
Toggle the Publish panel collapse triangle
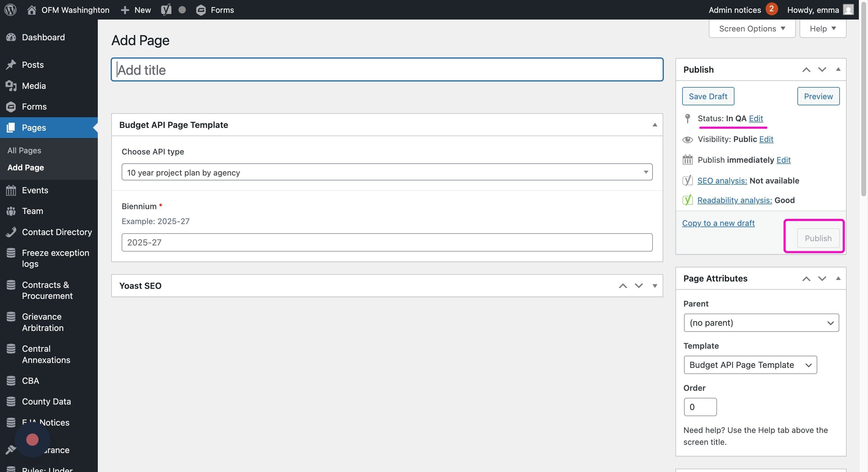[838, 69]
